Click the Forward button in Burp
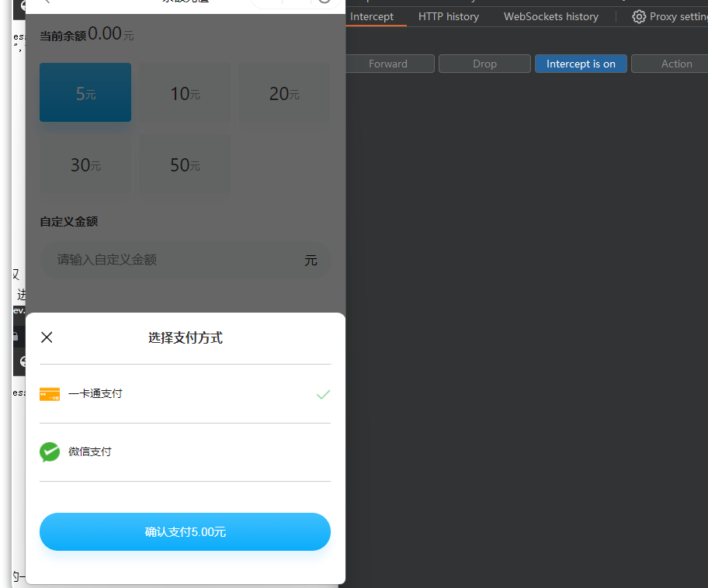Image resolution: width=708 pixels, height=588 pixels. (388, 64)
